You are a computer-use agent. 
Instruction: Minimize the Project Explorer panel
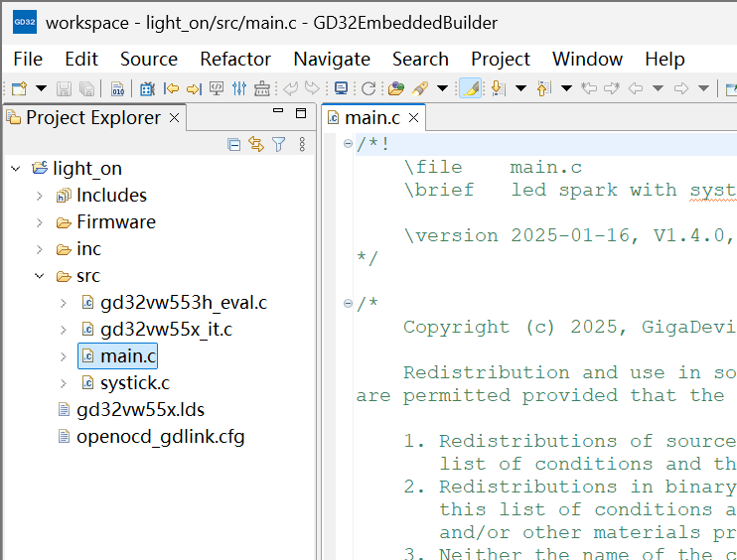[x=278, y=111]
